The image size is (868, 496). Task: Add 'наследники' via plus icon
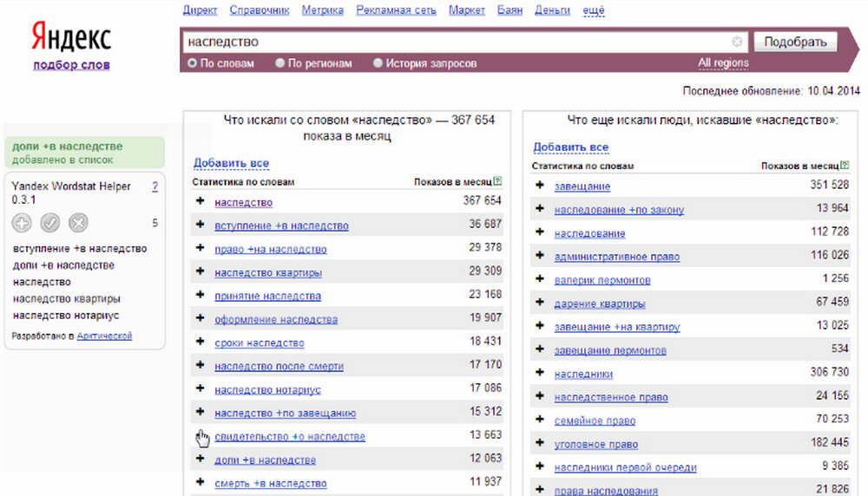pyautogui.click(x=540, y=373)
